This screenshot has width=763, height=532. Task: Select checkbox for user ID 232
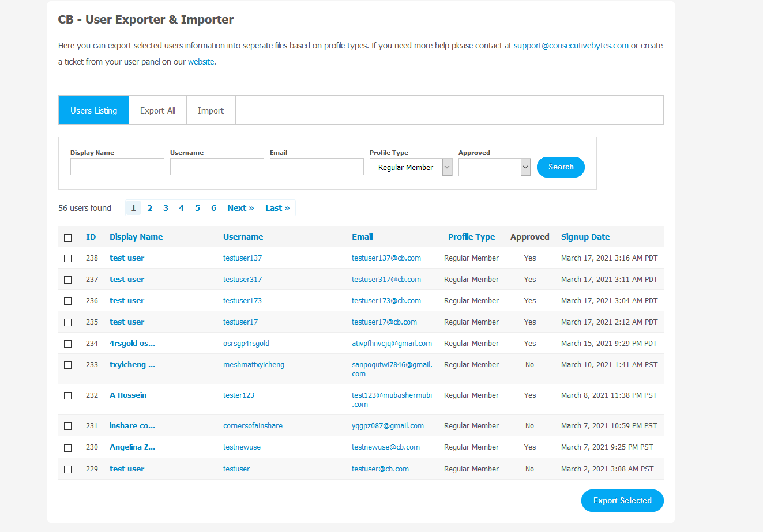[x=68, y=396]
